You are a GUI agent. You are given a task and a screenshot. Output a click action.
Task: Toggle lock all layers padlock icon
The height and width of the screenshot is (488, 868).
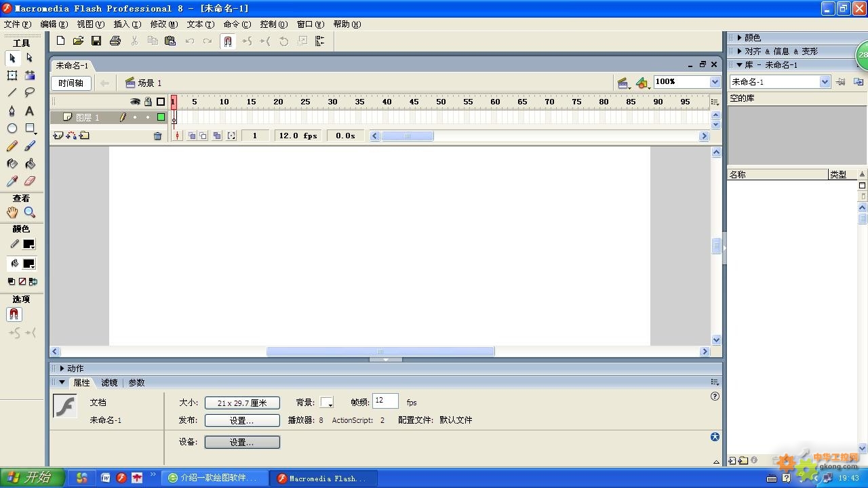[148, 102]
